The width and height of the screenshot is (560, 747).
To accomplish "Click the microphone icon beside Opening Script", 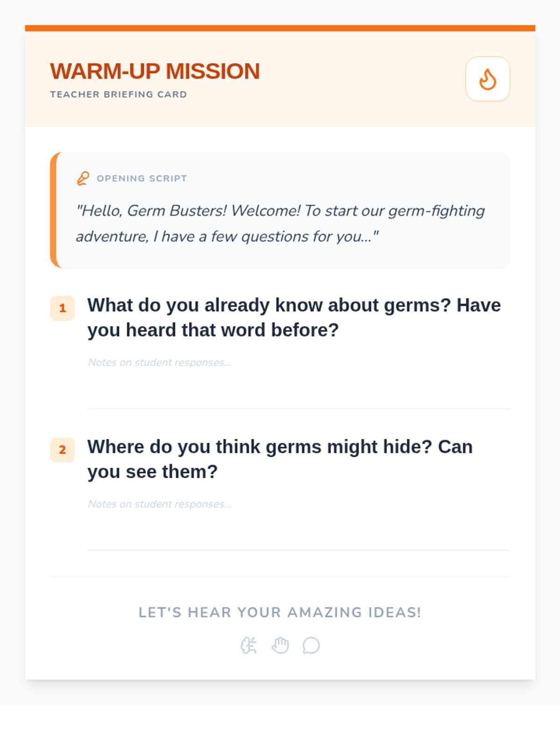I will point(83,178).
